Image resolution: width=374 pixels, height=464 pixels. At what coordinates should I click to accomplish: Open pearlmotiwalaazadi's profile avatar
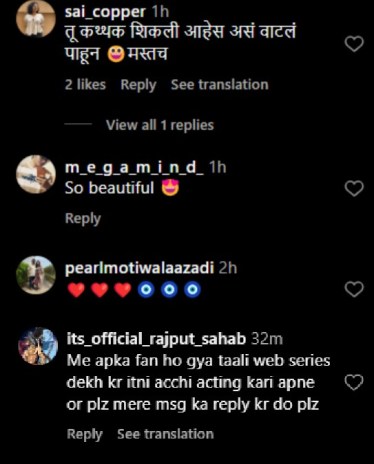click(x=36, y=275)
